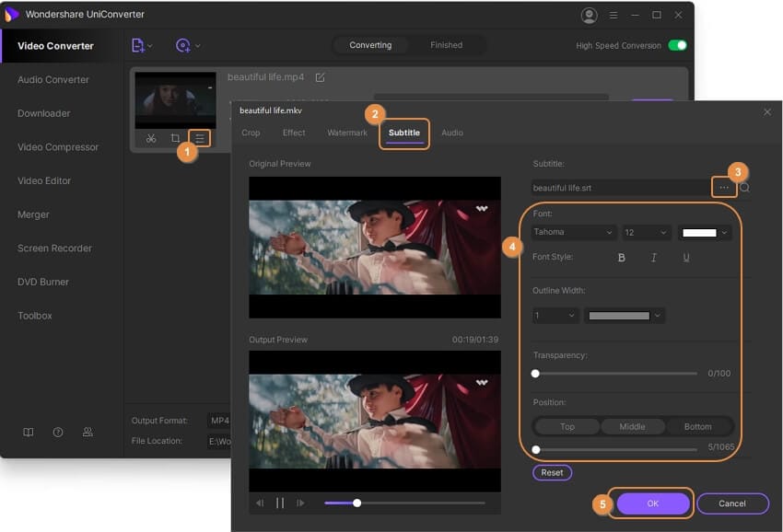Viewport: 783px width, 532px height.
Task: Click the File Location field in main window
Action: (x=218, y=441)
